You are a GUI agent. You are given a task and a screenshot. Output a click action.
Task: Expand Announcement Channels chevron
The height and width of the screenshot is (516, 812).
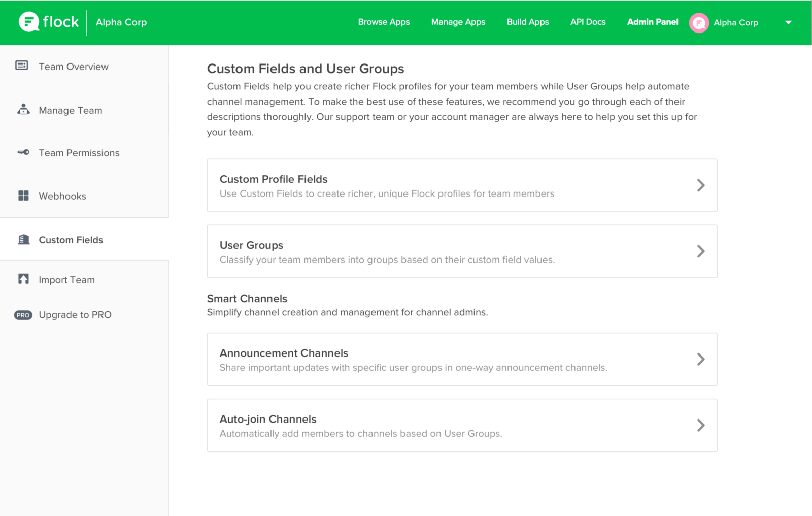pyautogui.click(x=701, y=359)
